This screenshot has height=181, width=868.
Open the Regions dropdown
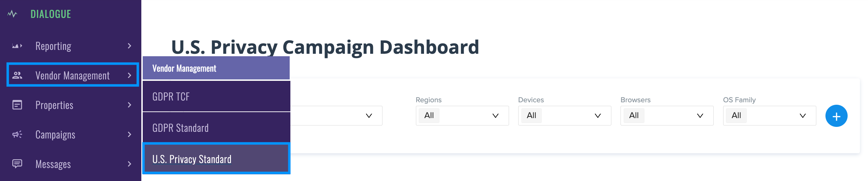click(x=462, y=116)
